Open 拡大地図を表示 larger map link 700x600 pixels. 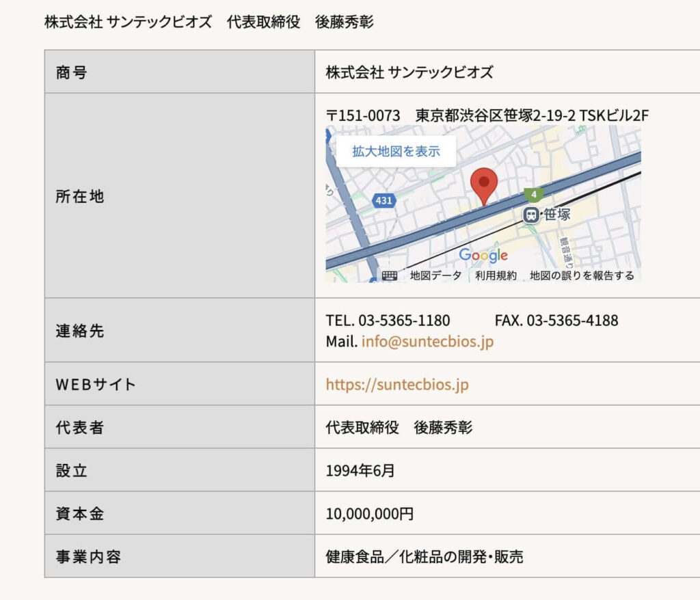pyautogui.click(x=396, y=151)
